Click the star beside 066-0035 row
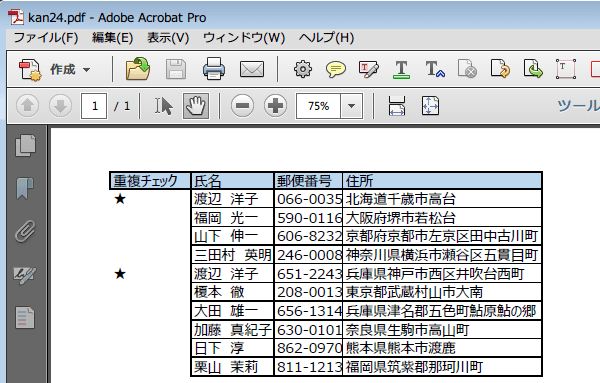This screenshot has width=600, height=383. coord(120,199)
